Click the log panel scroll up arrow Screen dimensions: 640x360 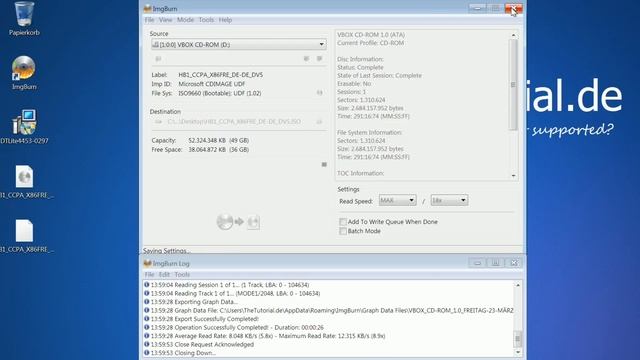point(518,285)
